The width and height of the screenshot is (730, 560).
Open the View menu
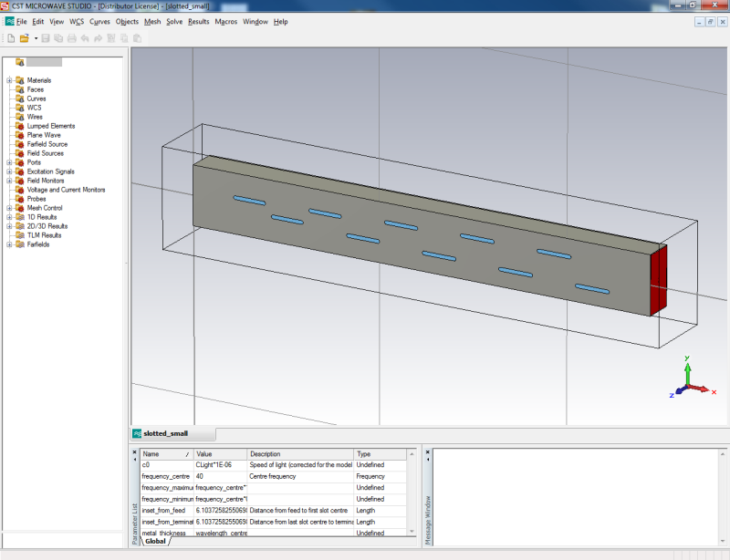point(57,21)
